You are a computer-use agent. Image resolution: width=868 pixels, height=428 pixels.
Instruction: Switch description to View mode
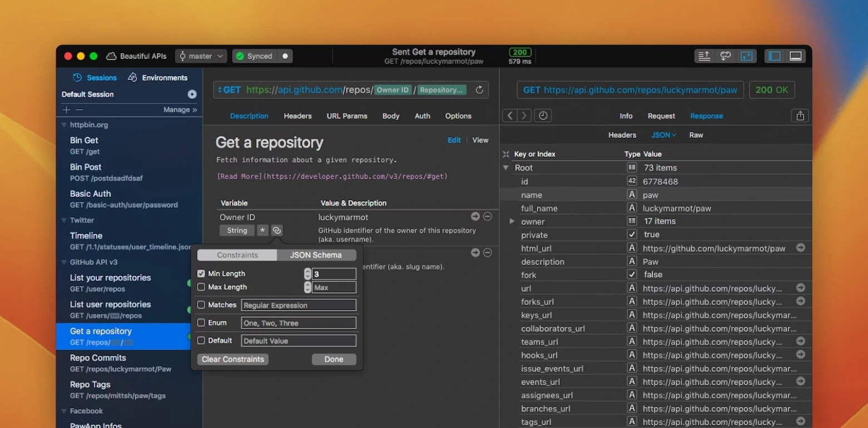[480, 140]
